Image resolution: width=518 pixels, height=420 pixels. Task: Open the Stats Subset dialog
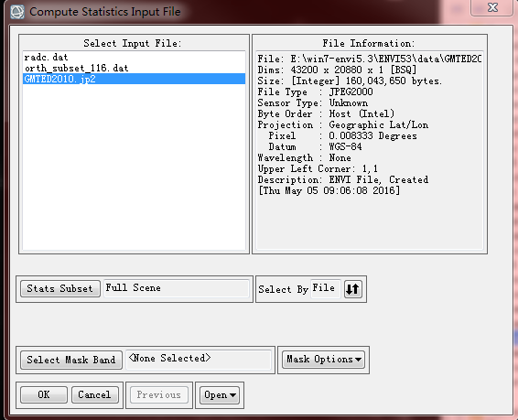60,289
